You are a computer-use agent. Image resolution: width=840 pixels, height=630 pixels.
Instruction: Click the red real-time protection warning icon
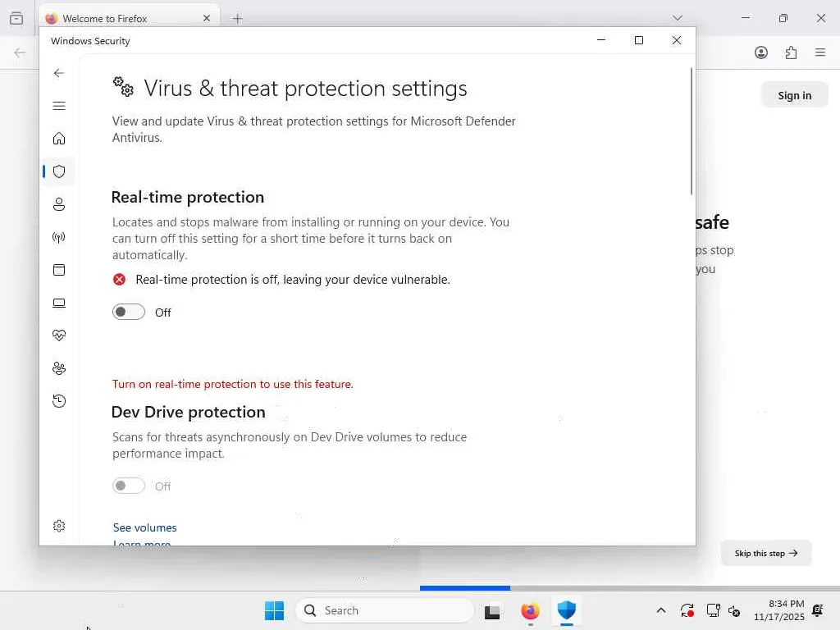point(120,279)
